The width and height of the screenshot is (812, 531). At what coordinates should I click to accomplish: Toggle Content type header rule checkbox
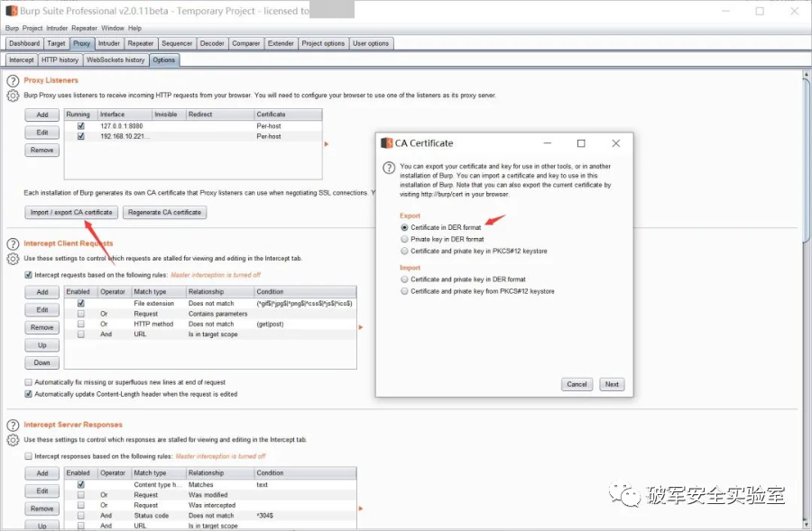tap(81, 484)
